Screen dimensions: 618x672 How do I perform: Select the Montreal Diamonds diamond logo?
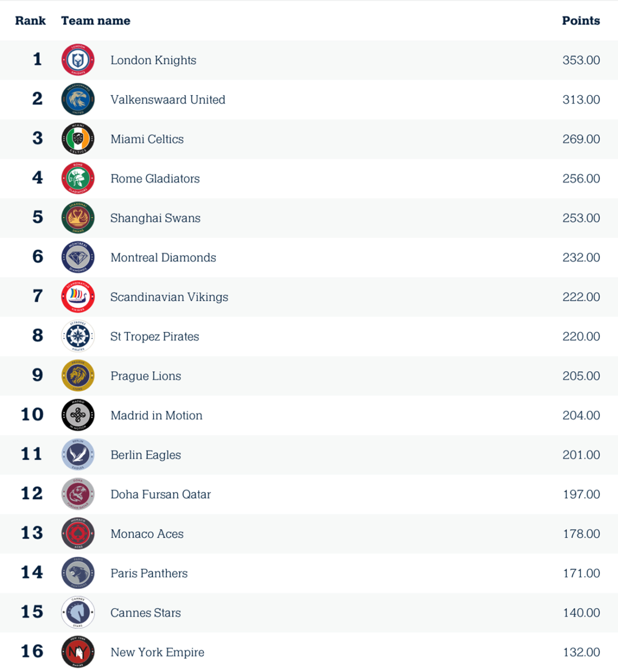click(78, 258)
